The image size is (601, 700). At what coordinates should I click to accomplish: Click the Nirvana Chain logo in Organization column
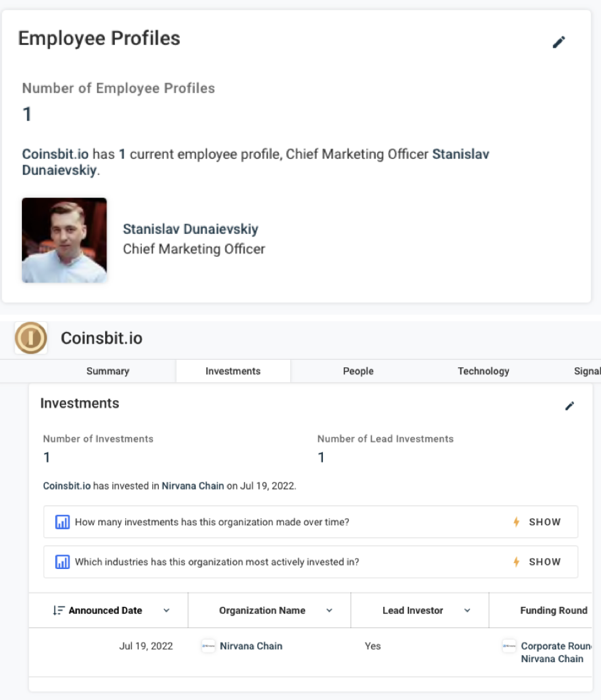tap(208, 646)
